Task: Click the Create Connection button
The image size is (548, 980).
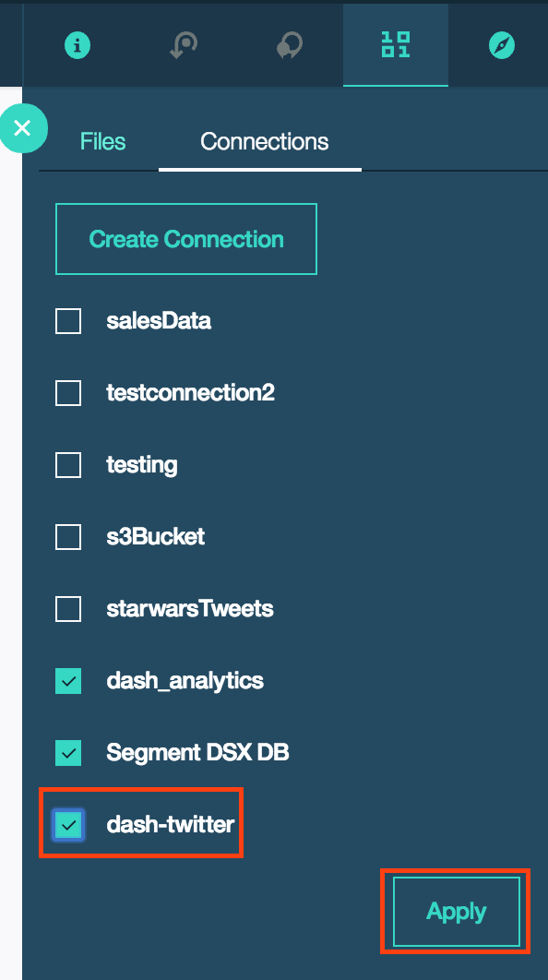Action: (185, 239)
